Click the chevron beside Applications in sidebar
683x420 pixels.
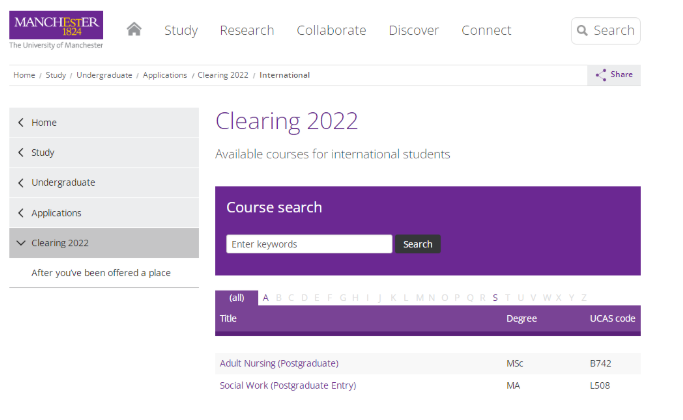(x=21, y=213)
